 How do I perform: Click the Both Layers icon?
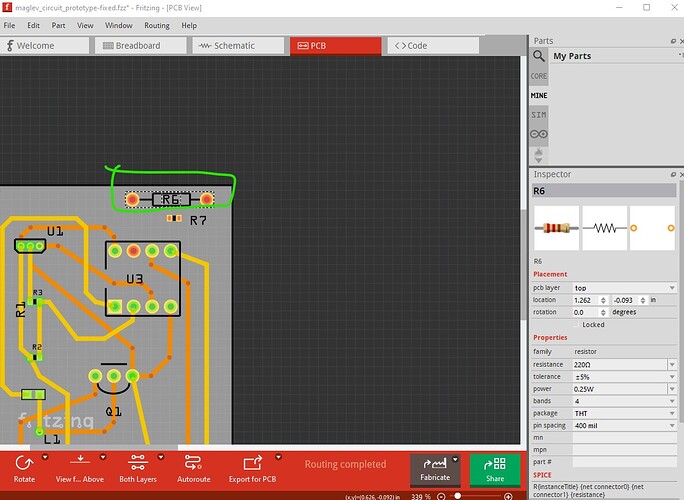138,462
